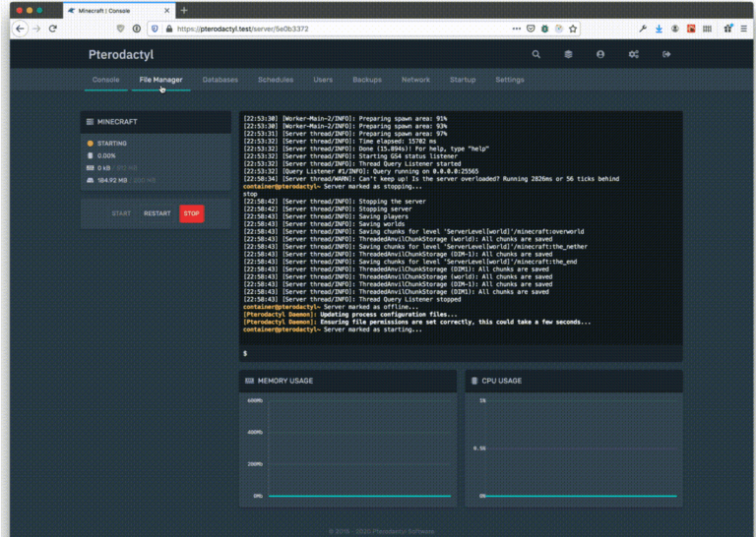
Task: Select the Minecraft | Console browser tab
Action: pyautogui.click(x=118, y=11)
